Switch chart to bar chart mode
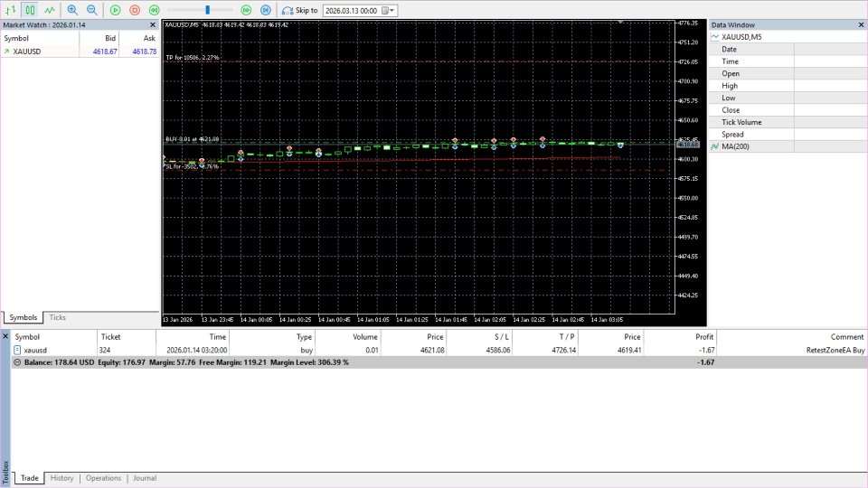Image resolution: width=868 pixels, height=488 pixels. point(11,10)
